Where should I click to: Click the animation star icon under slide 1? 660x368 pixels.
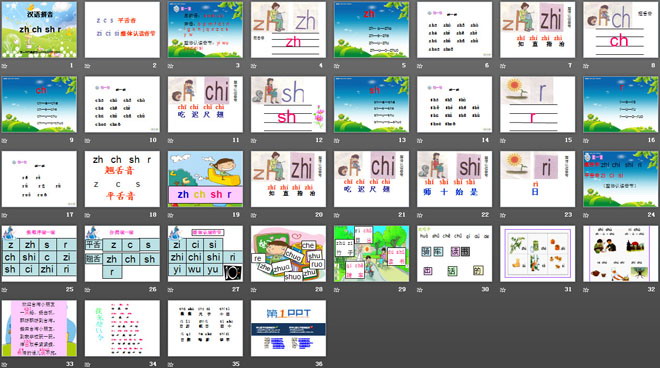(5, 66)
